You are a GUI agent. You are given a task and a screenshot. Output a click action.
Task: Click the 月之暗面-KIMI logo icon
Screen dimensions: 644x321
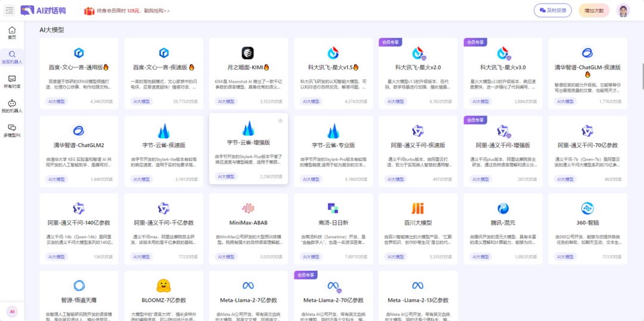pos(247,53)
